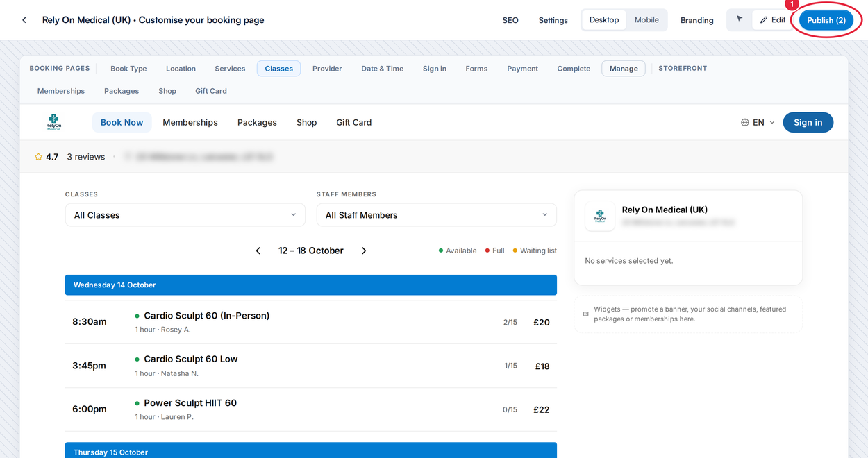
Task: Click the RelyOn Medical logo in navbar
Action: (53, 122)
